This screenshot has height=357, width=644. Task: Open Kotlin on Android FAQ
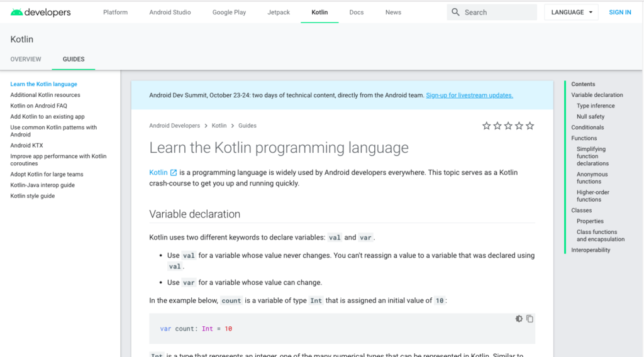pos(38,106)
